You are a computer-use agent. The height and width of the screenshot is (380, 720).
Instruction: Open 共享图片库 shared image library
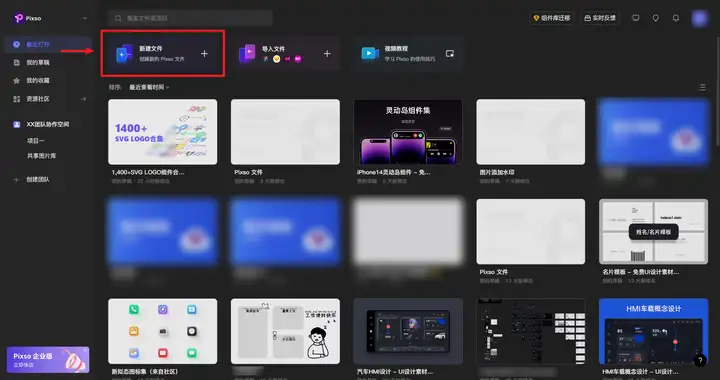pyautogui.click(x=41, y=156)
